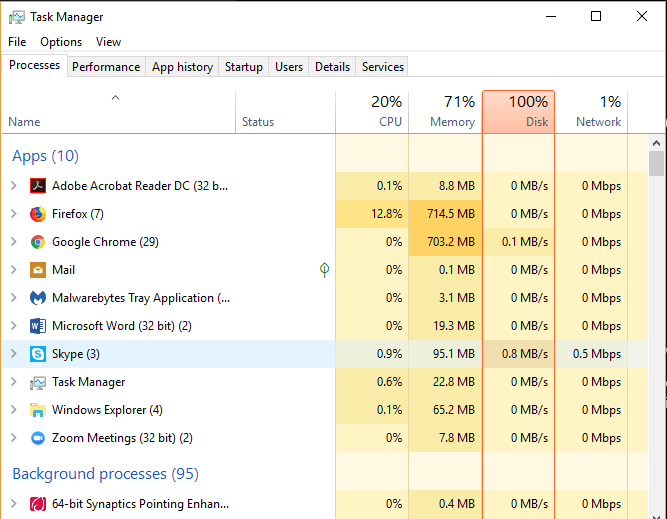Viewport: 667px width, 519px height.
Task: Select the Processes tab
Action: click(x=34, y=66)
